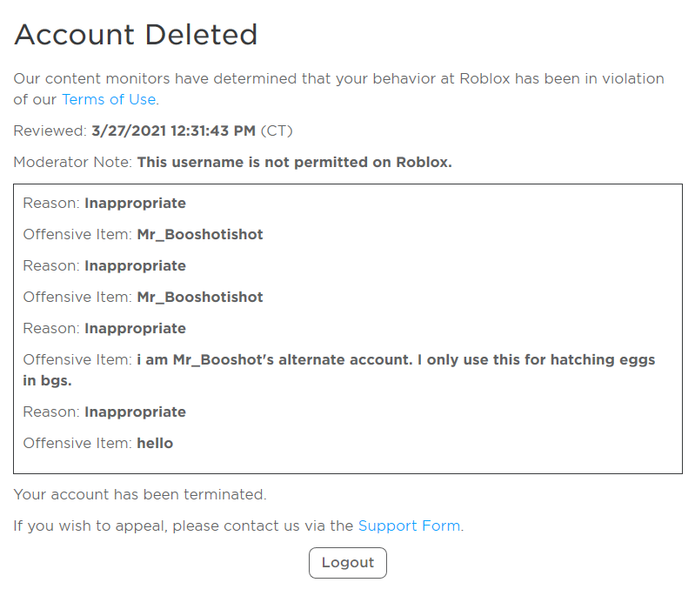This screenshot has height=616, width=695.
Task: Click the 'Our content monitors have determined' paragraph
Action: (x=338, y=89)
